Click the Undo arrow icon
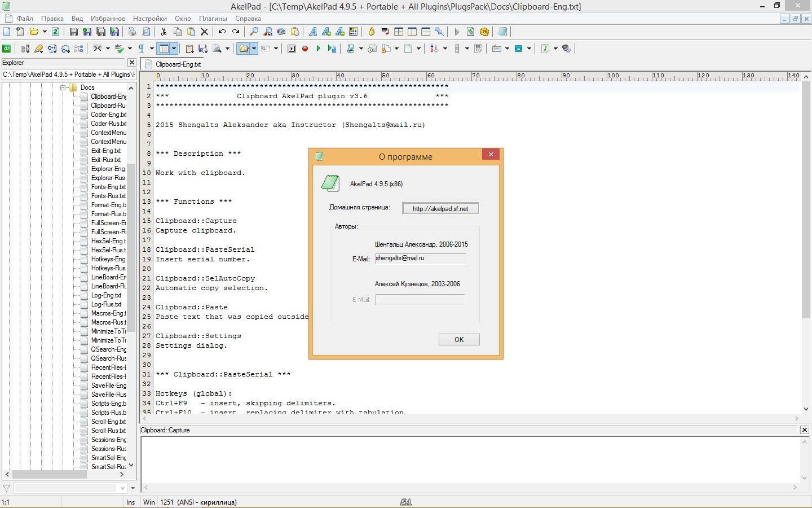This screenshot has height=508, width=812. pyautogui.click(x=222, y=32)
